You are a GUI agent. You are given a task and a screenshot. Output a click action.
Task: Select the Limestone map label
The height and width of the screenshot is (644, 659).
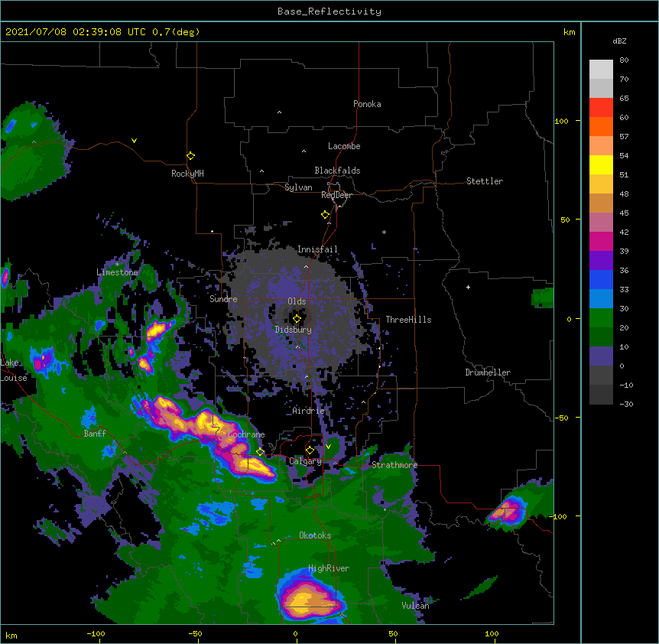click(x=117, y=272)
